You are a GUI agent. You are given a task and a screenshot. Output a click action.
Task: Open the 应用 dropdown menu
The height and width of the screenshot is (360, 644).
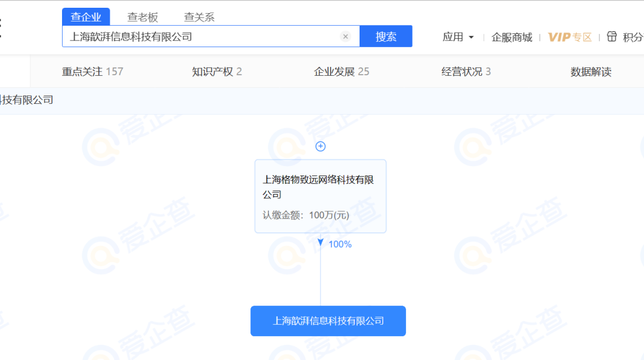458,37
